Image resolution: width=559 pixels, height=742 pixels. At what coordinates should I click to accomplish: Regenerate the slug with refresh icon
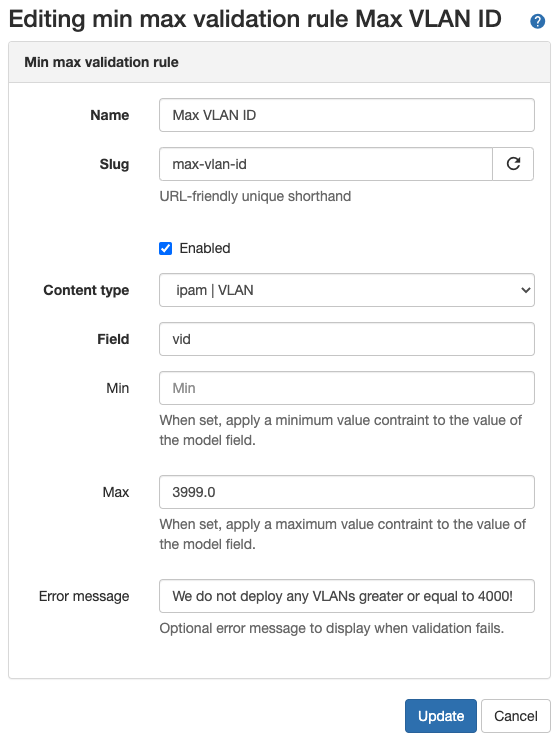click(x=513, y=164)
